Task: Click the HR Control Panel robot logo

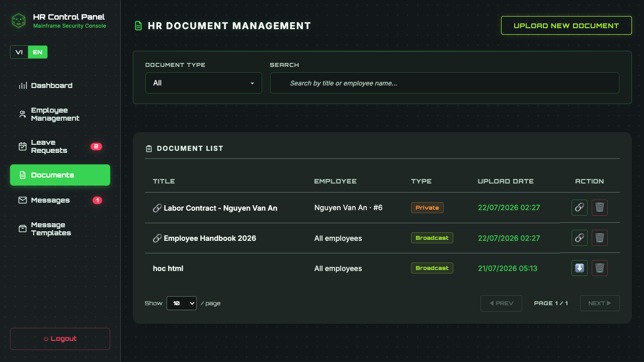Action: (x=19, y=21)
